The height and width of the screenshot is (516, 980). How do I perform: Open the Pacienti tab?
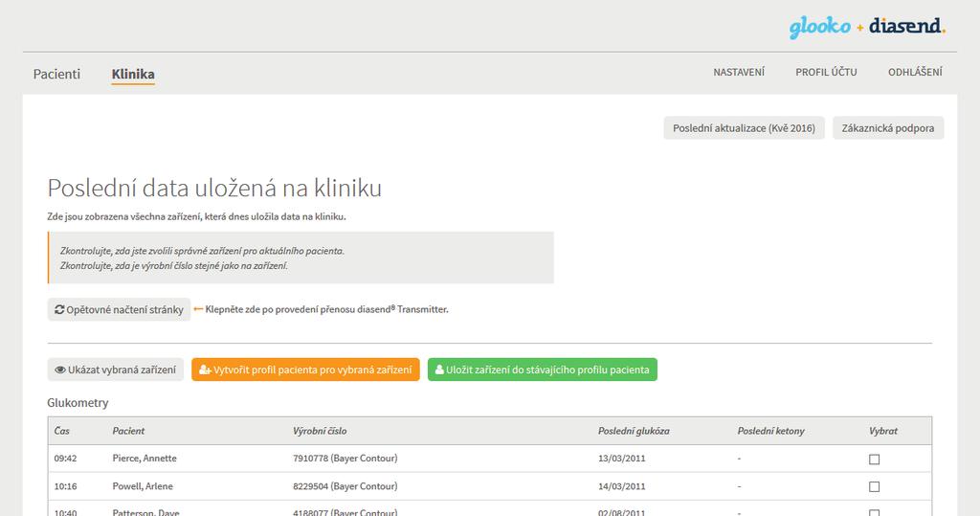tap(56, 74)
